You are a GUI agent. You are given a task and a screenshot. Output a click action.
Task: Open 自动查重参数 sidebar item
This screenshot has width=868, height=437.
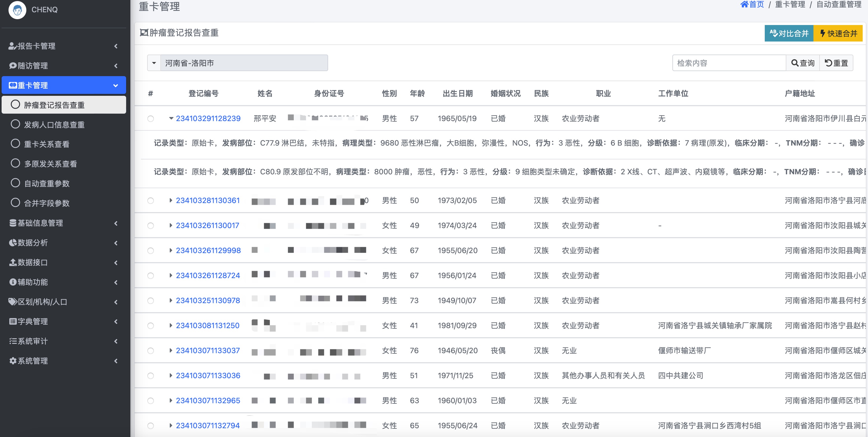coord(47,183)
